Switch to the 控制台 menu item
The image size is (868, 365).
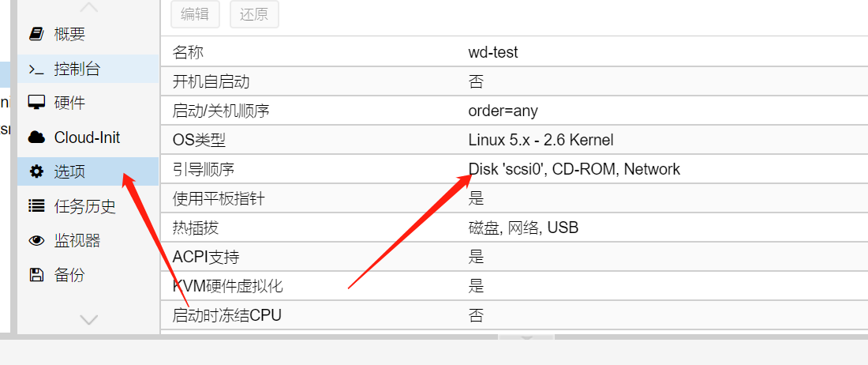[x=88, y=70]
